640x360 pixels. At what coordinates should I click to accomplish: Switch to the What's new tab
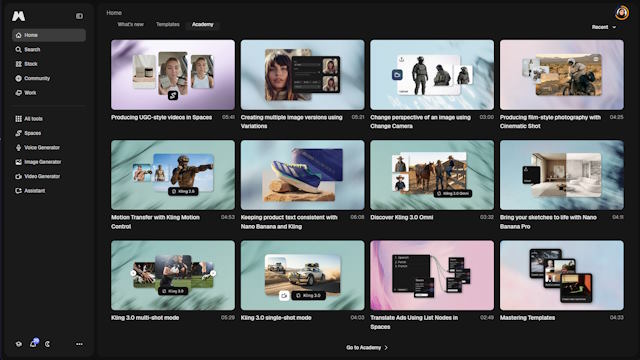131,24
